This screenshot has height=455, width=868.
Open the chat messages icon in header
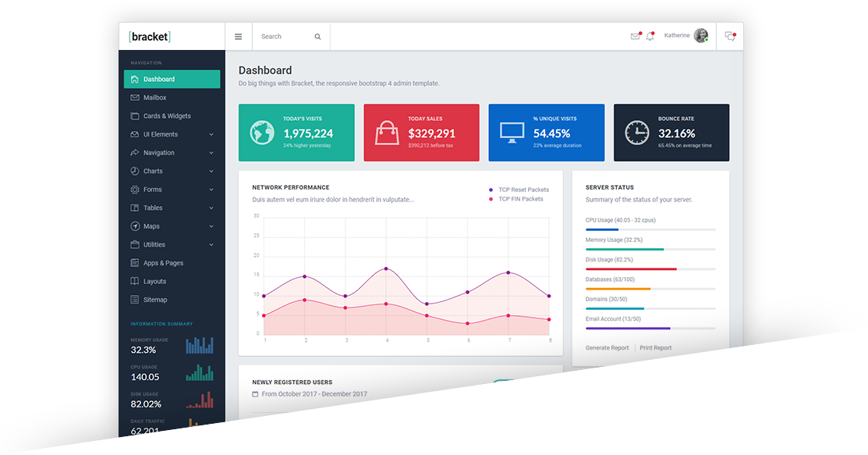coord(729,36)
